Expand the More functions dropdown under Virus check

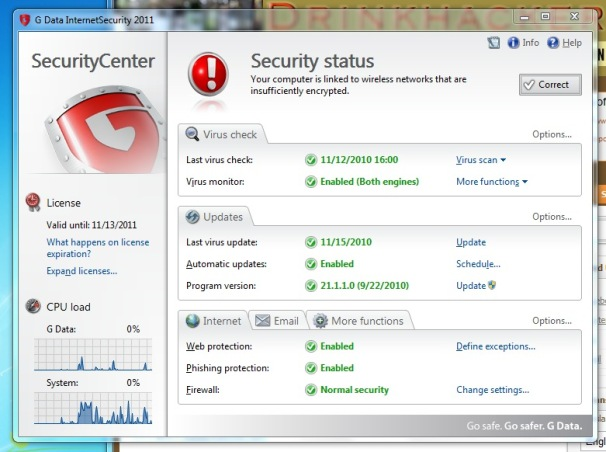click(492, 182)
